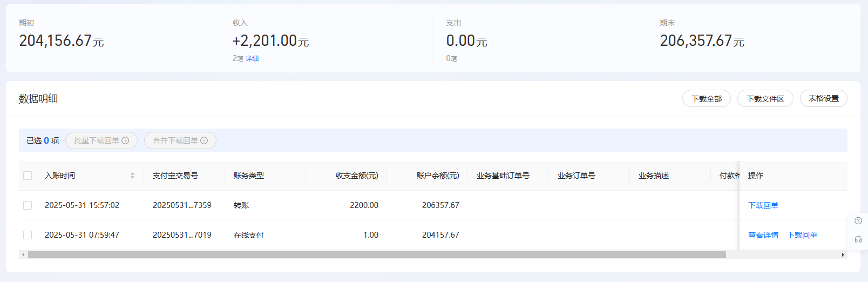Click info icon beside 合并下载回单
The width and height of the screenshot is (868, 282).
pyautogui.click(x=204, y=140)
